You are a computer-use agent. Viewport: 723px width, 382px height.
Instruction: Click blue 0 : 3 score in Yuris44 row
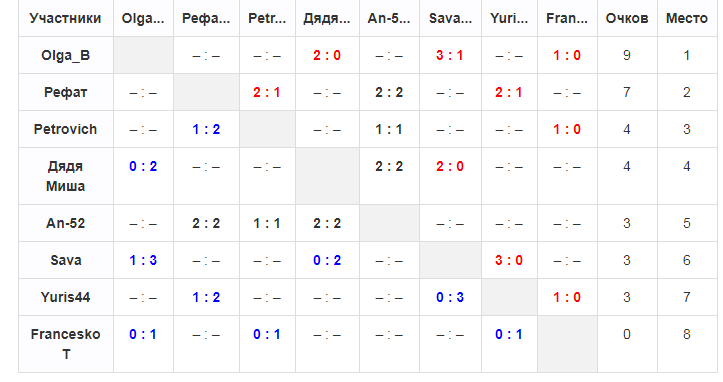click(x=450, y=297)
